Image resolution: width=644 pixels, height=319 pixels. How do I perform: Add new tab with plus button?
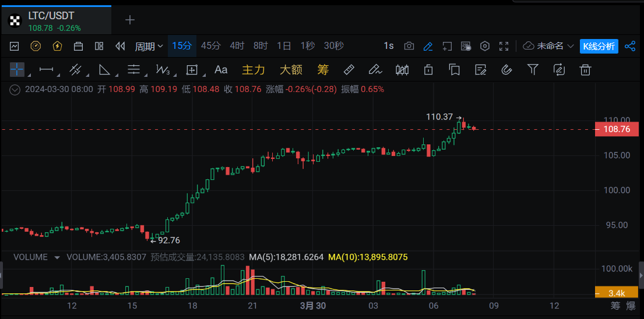(130, 20)
